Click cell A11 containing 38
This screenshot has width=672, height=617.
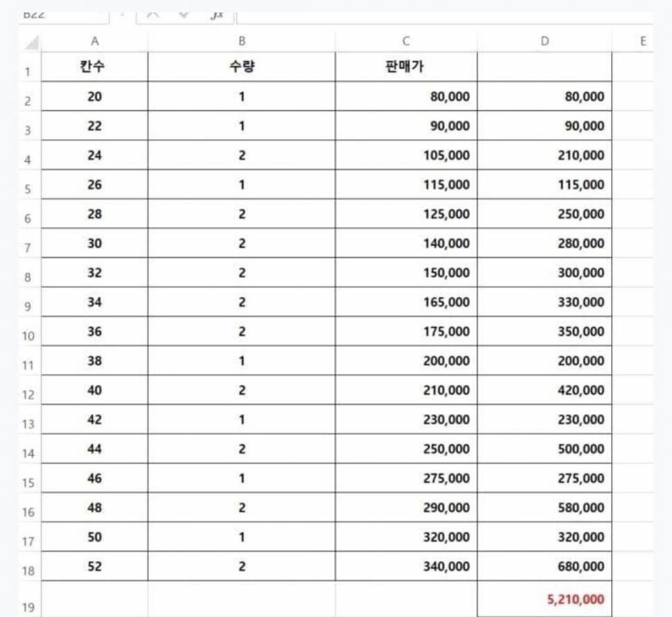point(95,361)
